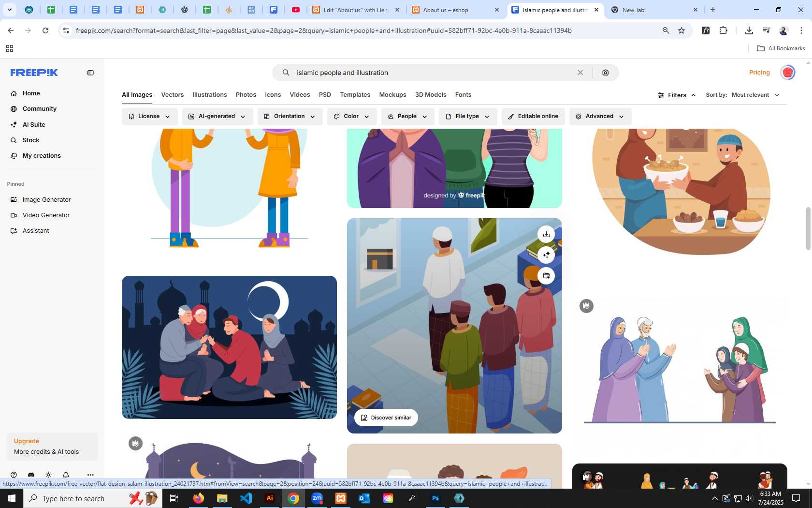
Task: Click the AI edit sparkle icon on the prayer image
Action: tap(546, 255)
